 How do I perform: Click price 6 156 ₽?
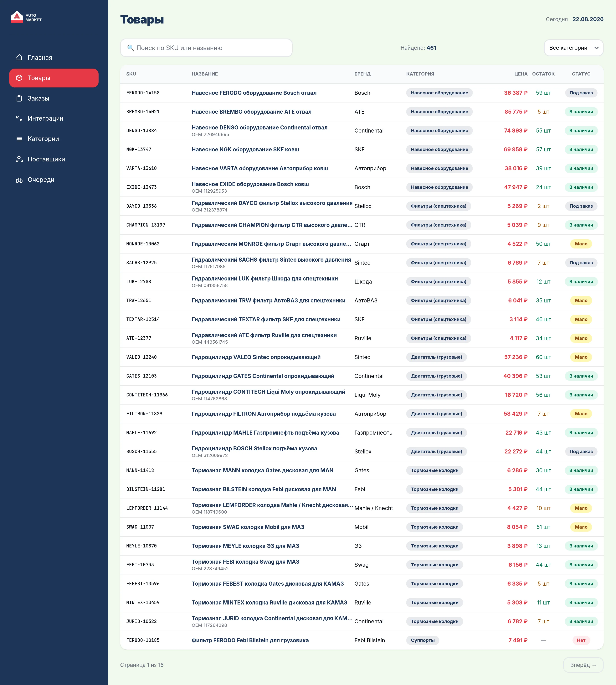point(518,565)
